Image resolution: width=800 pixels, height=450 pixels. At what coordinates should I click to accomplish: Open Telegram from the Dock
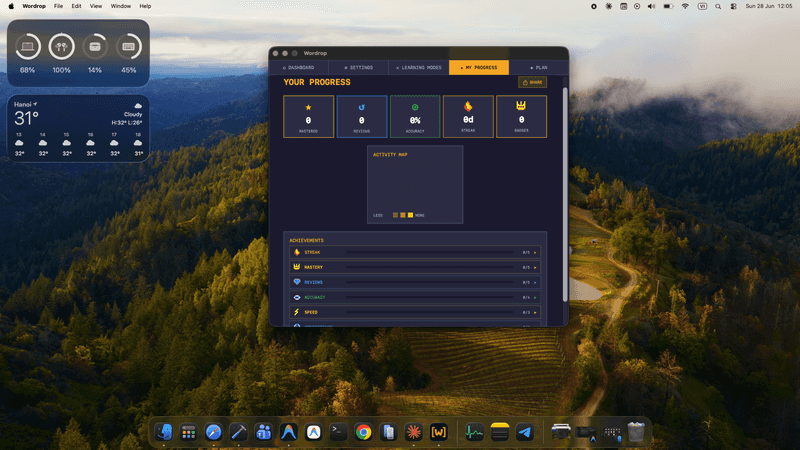coord(524,432)
